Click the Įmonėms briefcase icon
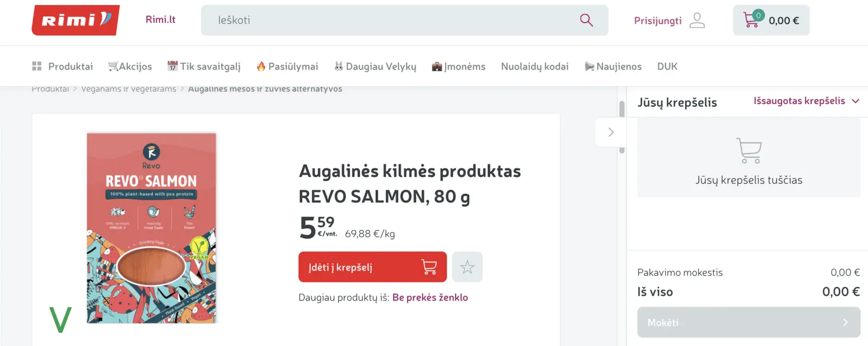The width and height of the screenshot is (868, 346). tap(437, 67)
